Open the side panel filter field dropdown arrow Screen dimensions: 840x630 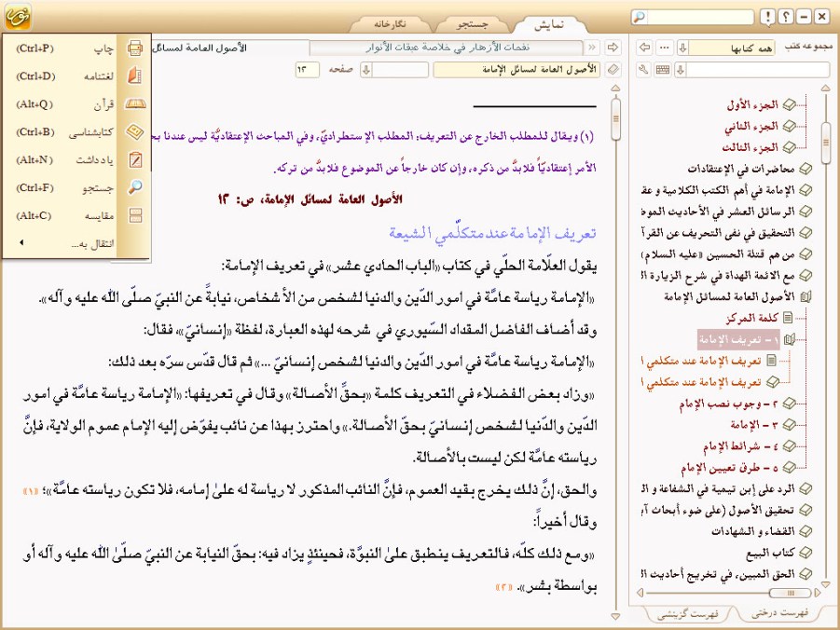[681, 70]
